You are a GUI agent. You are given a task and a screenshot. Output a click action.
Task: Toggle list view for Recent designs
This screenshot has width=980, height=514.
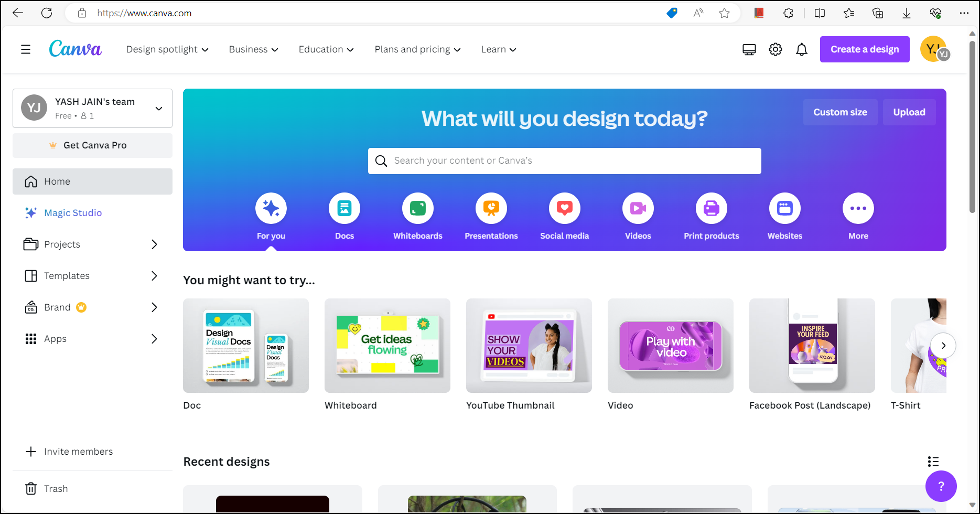click(933, 462)
